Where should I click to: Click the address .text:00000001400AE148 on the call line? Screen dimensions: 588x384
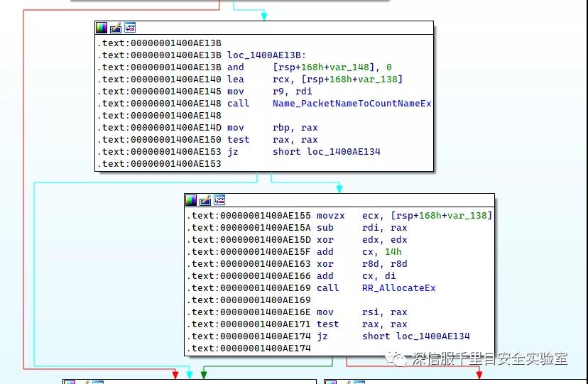coord(159,104)
